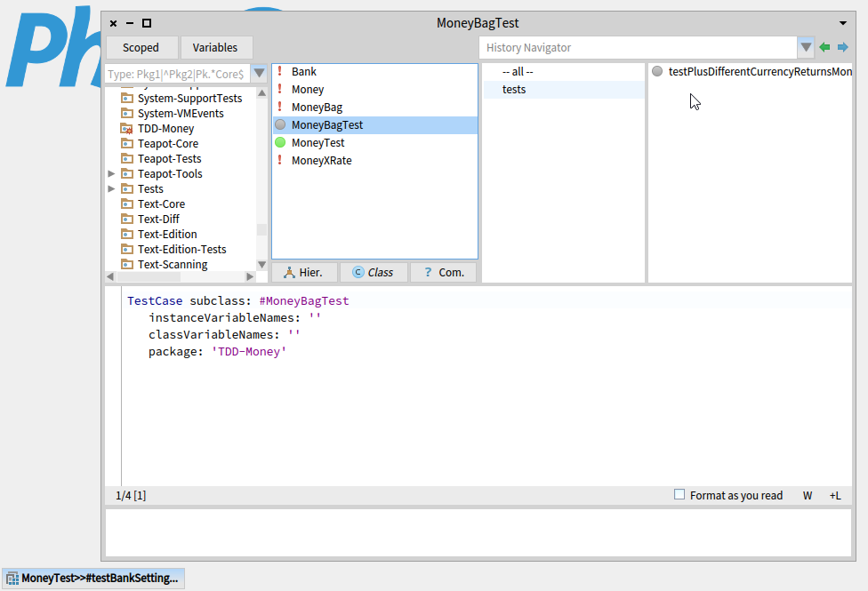This screenshot has height=591, width=868.
Task: Click the TDD-Money package icon
Action: coord(127,128)
